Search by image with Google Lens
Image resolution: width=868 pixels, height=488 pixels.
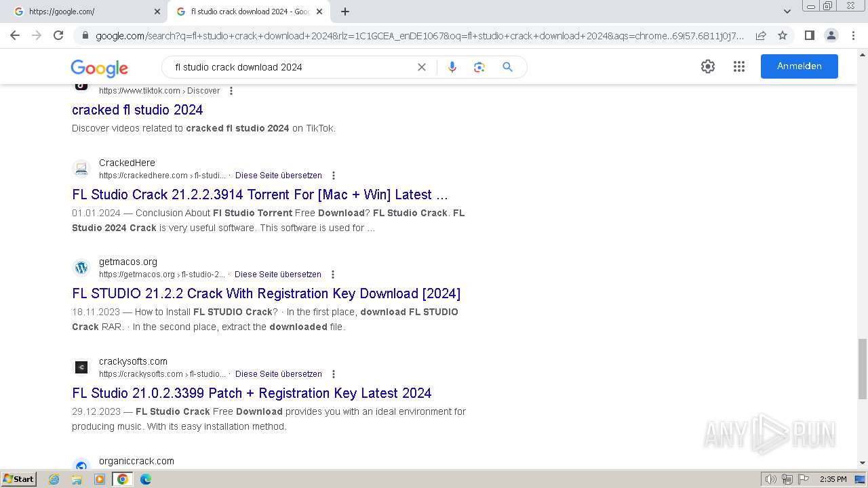(x=479, y=67)
